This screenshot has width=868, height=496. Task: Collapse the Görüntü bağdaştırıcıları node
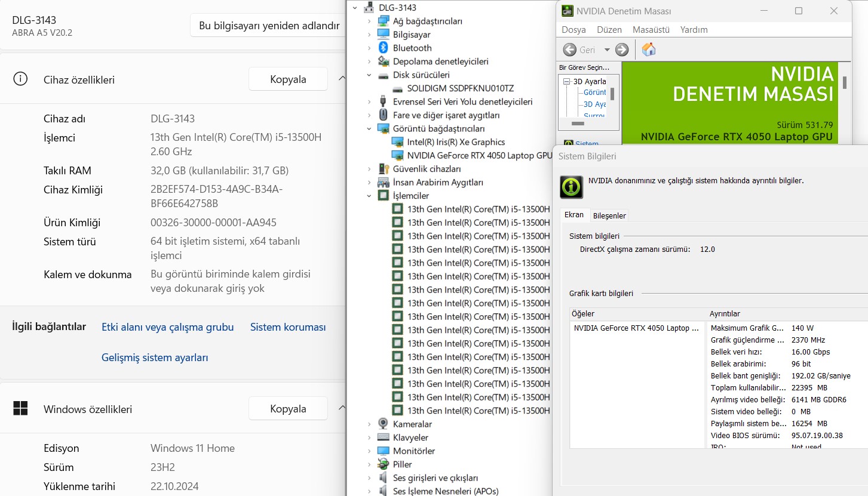pyautogui.click(x=369, y=129)
